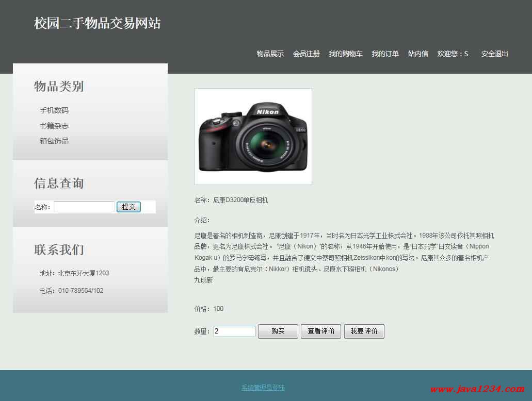Image resolution: width=532 pixels, height=401 pixels.
Task: Choose the 箱包饰品 category
Action: [x=54, y=141]
